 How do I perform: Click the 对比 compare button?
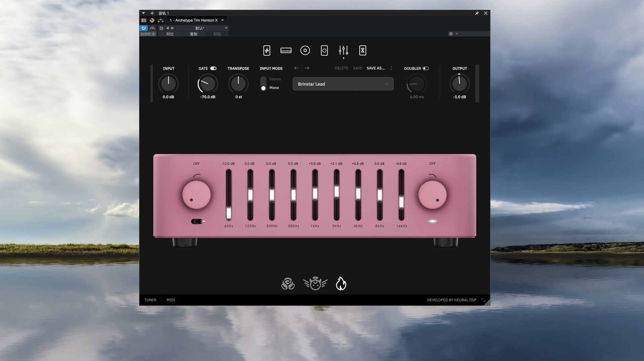[x=170, y=34]
